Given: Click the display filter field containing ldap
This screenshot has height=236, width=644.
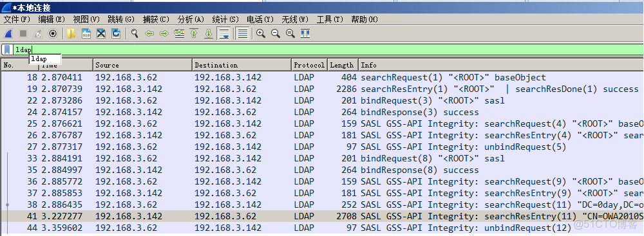Looking at the screenshot, I should pos(328,50).
